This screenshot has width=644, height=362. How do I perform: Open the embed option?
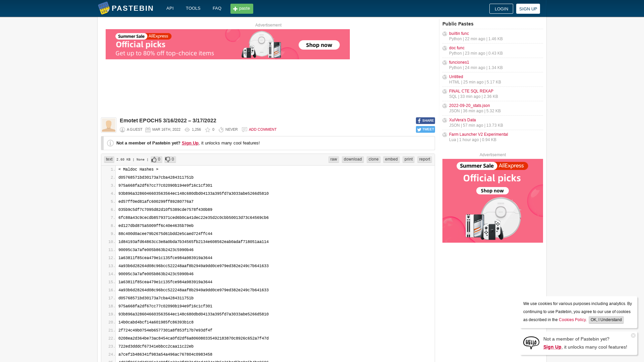tap(391, 160)
